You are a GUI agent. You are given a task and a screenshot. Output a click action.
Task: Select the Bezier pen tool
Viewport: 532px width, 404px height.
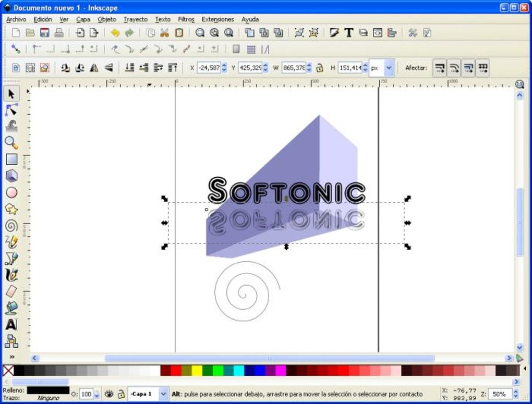(x=11, y=259)
